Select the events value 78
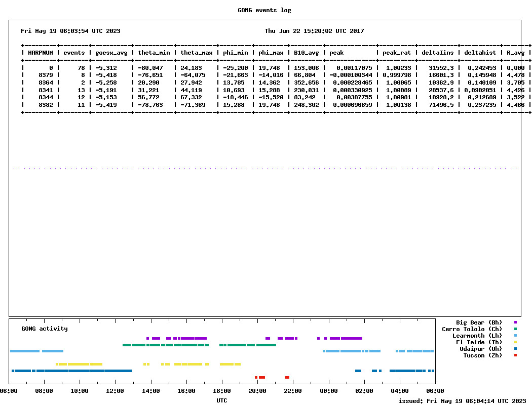 [x=81, y=68]
